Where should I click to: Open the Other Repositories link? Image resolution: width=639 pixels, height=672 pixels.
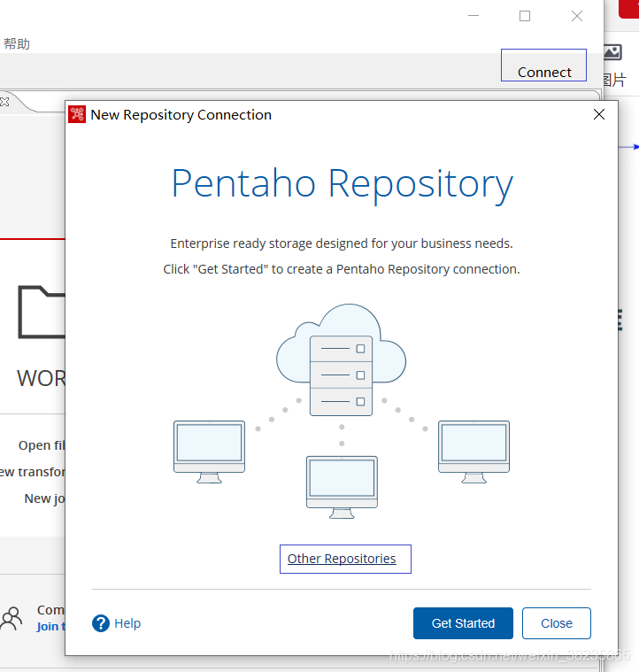[342, 559]
